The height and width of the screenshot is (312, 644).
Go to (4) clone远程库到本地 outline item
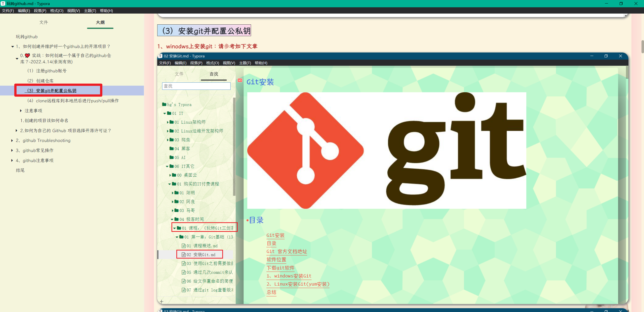click(73, 100)
